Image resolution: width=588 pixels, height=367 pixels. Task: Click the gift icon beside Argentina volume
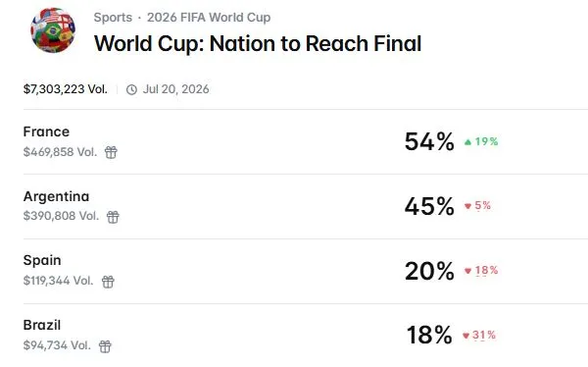coord(113,217)
